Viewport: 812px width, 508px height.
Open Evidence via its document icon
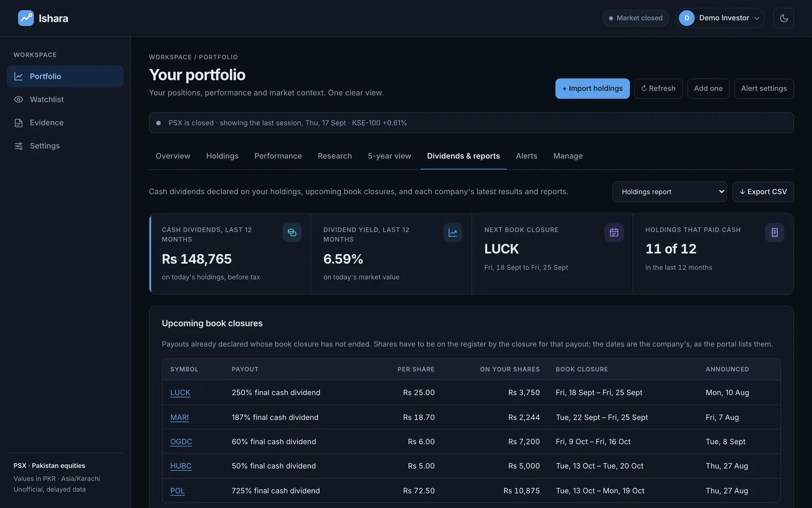[19, 123]
